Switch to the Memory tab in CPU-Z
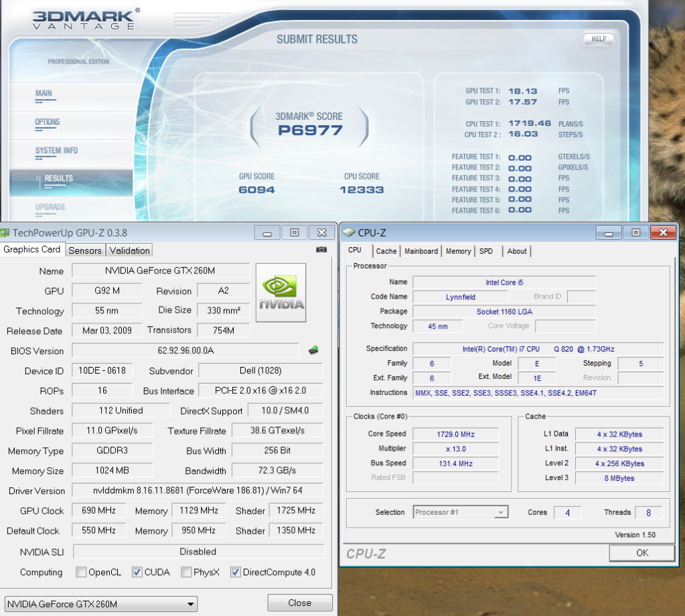Screen dimensions: 685x616 click(x=458, y=251)
